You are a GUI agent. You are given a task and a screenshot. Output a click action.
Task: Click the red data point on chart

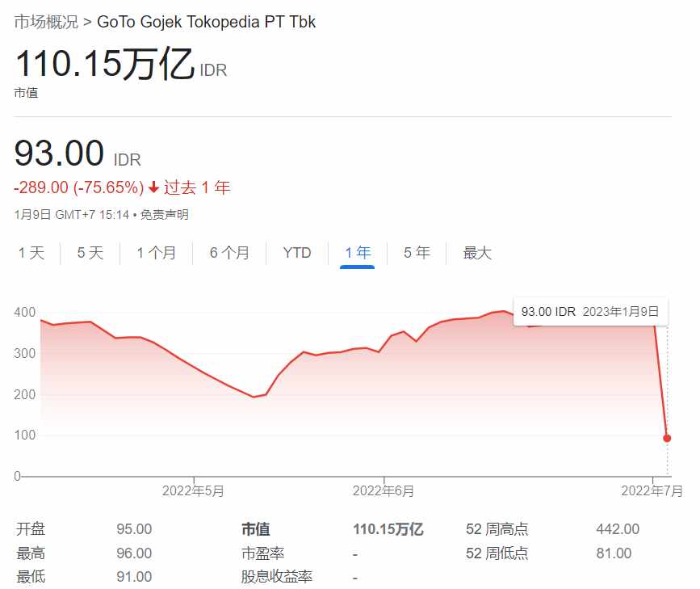pos(667,439)
